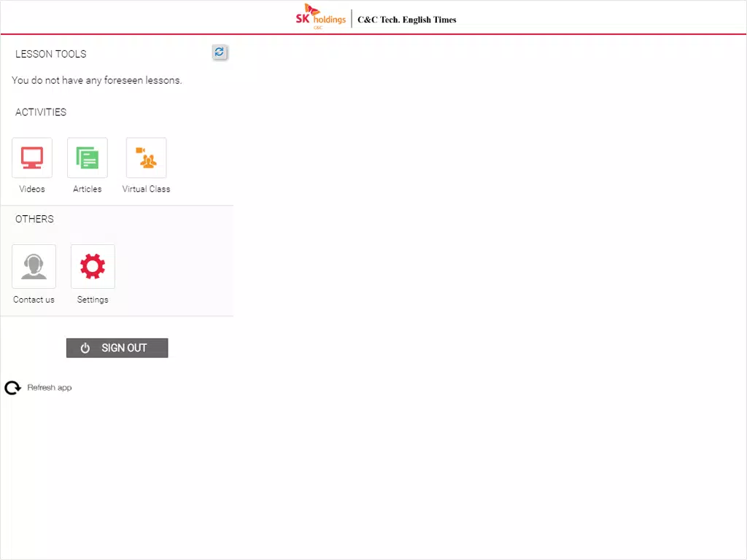Select the Videos label
The image size is (747, 560).
[x=32, y=189]
